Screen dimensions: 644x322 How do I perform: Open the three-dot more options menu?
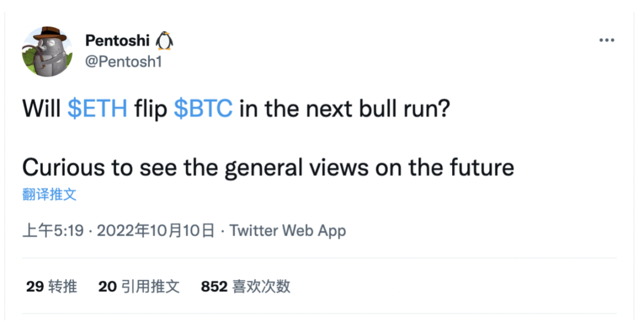pos(606,40)
